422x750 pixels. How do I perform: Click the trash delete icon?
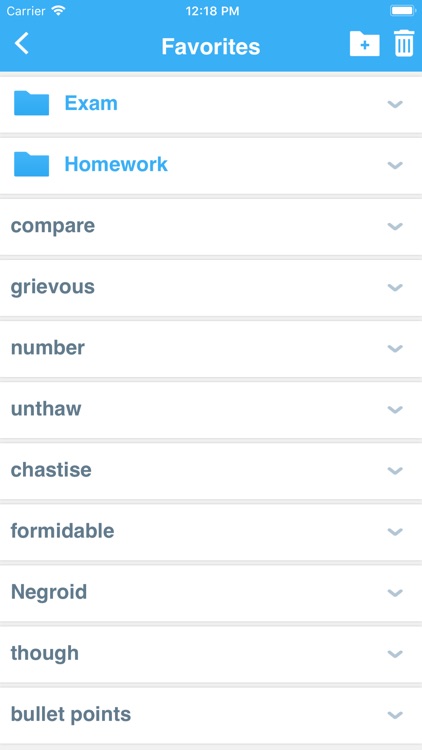pos(404,44)
